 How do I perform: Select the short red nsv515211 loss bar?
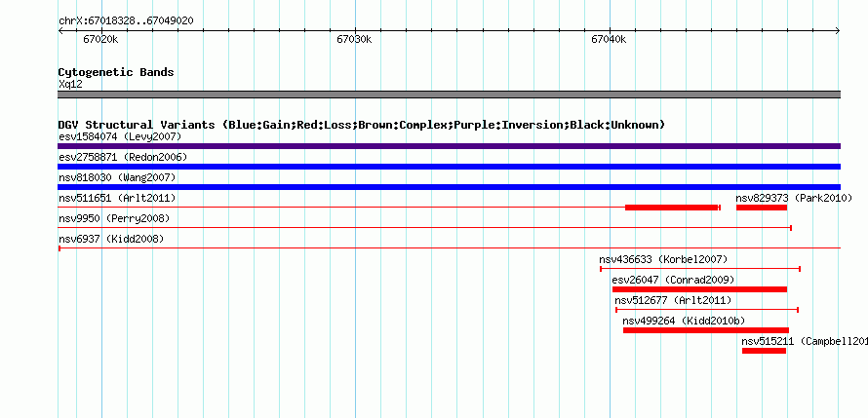coord(764,351)
